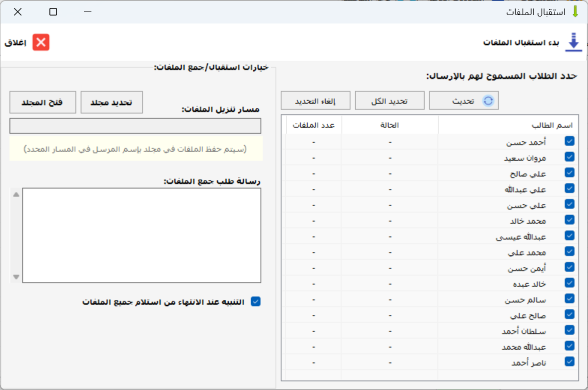Uncheck the checkbox for student أحمد حسن

[570, 141]
